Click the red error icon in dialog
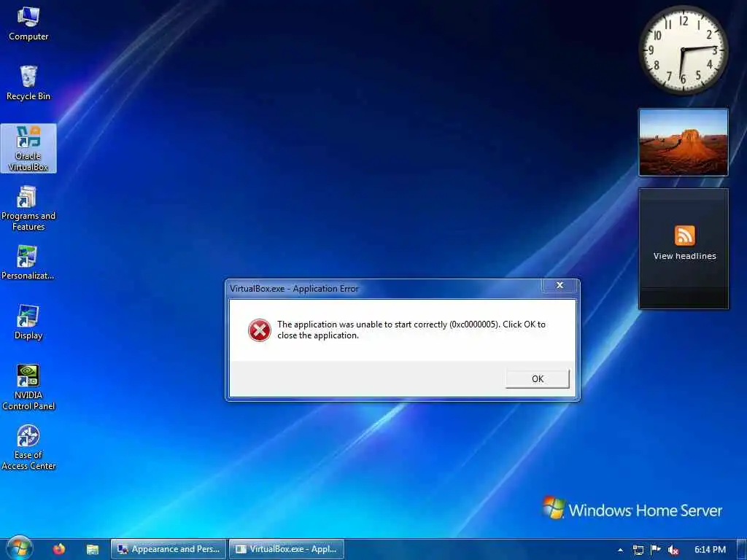Viewport: 747px width, 560px height. 260,330
